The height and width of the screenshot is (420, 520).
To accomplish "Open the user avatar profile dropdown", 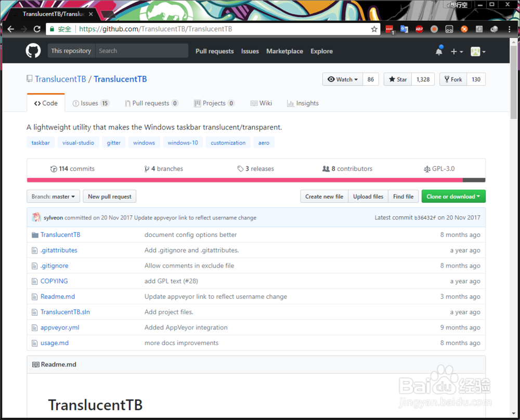I will 478,51.
